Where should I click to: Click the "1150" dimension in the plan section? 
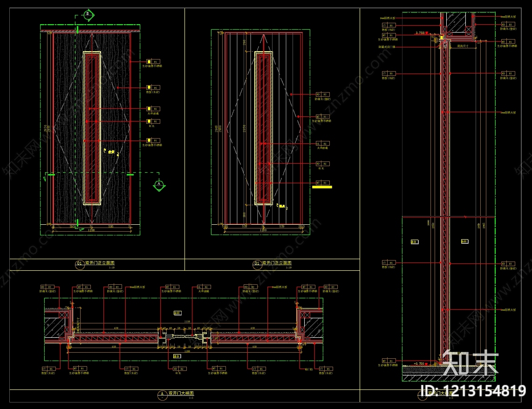pos(187,321)
